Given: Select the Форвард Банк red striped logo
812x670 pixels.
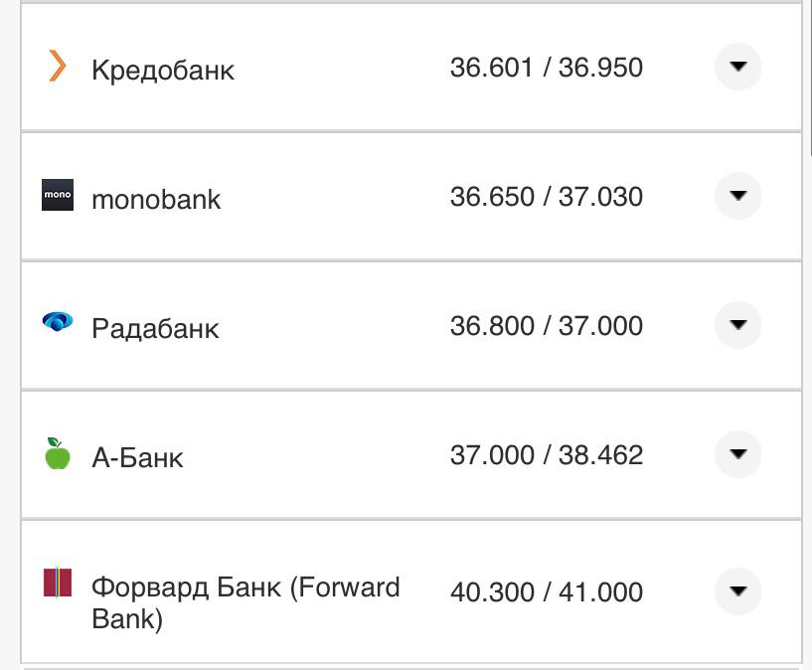Looking at the screenshot, I should (56, 585).
